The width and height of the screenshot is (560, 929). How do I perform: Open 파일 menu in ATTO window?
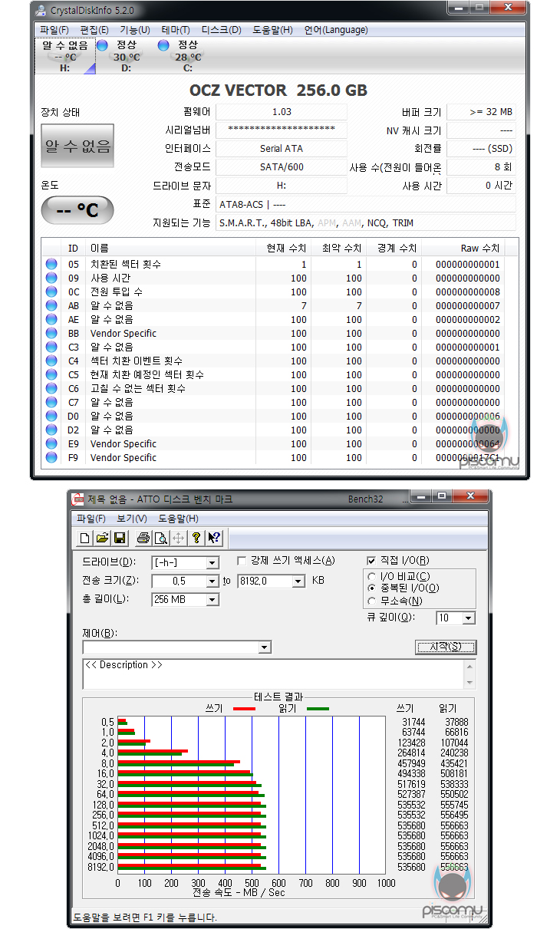(91, 519)
